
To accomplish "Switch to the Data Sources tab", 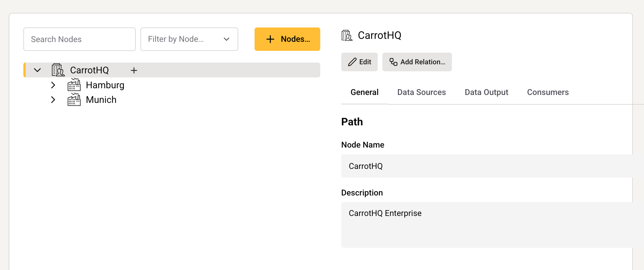I will point(421,92).
